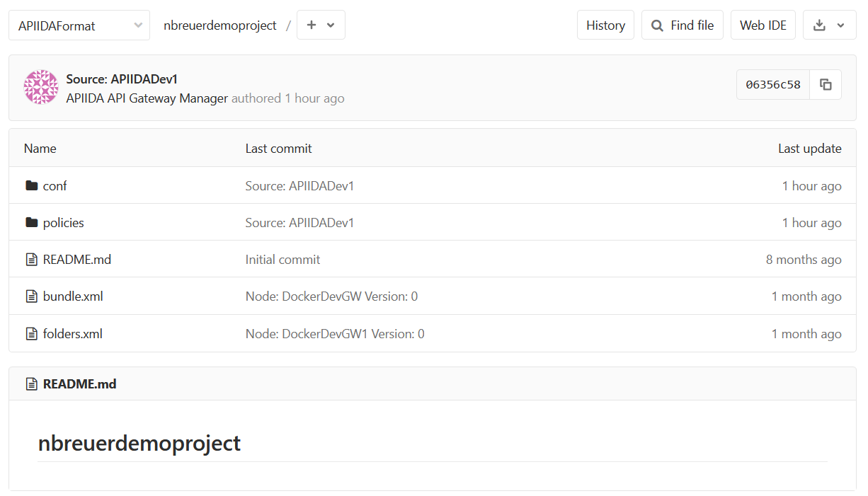Click the bundle.xml file icon
868x496 pixels.
coord(31,296)
